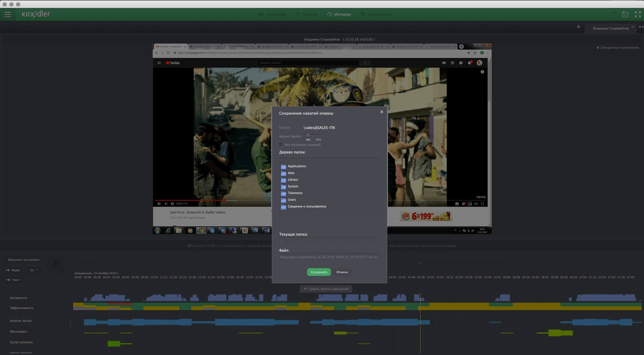
Task: Click the Skype icon in recorded taskbar
Action: [x=212, y=230]
